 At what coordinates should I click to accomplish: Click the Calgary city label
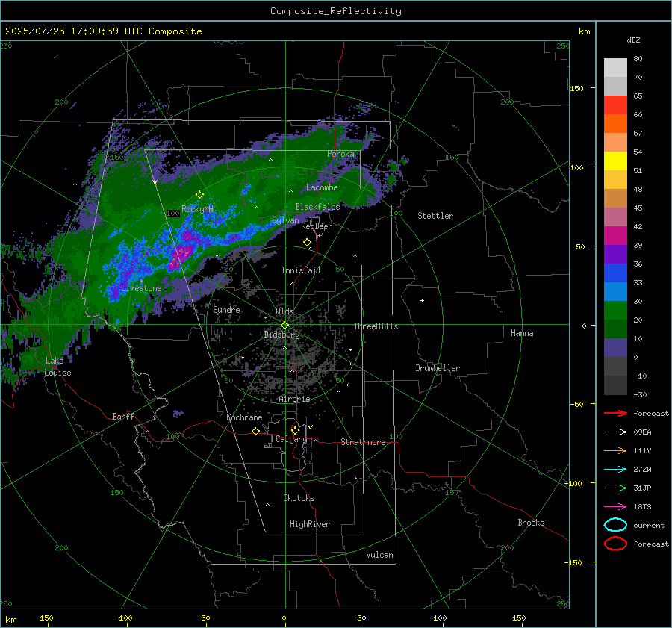(291, 439)
